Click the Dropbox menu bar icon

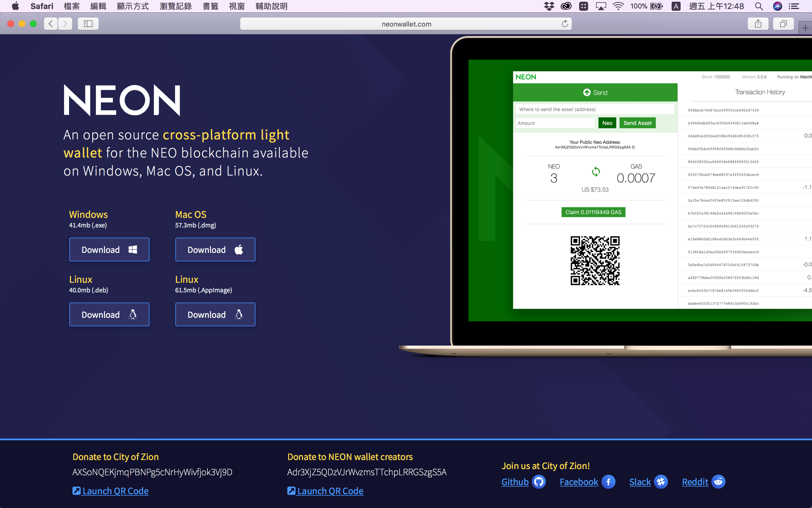tap(549, 6)
